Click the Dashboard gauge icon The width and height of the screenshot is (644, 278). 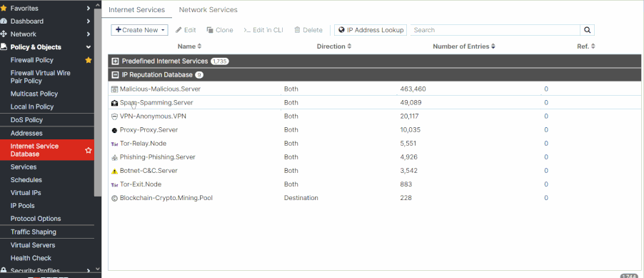tap(4, 21)
